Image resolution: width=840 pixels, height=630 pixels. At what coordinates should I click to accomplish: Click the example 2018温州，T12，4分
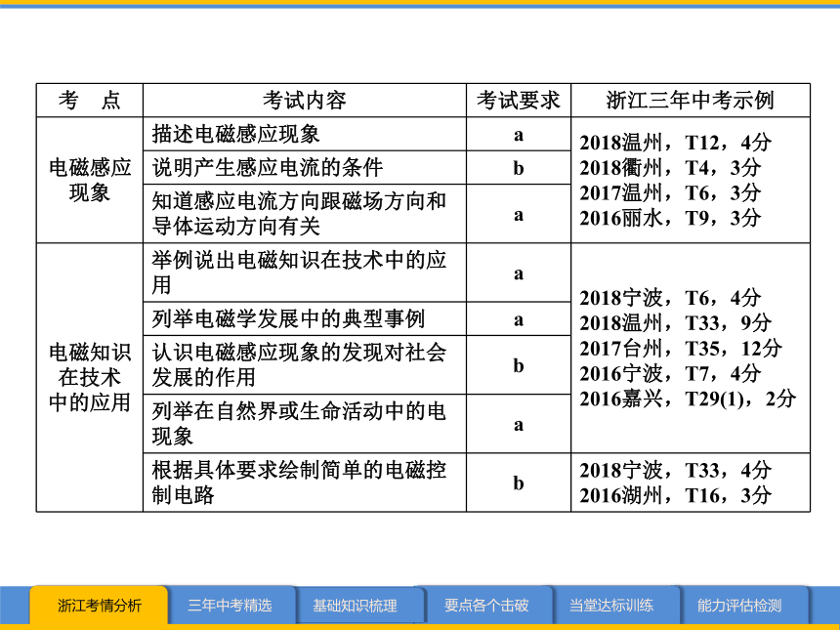click(x=676, y=143)
